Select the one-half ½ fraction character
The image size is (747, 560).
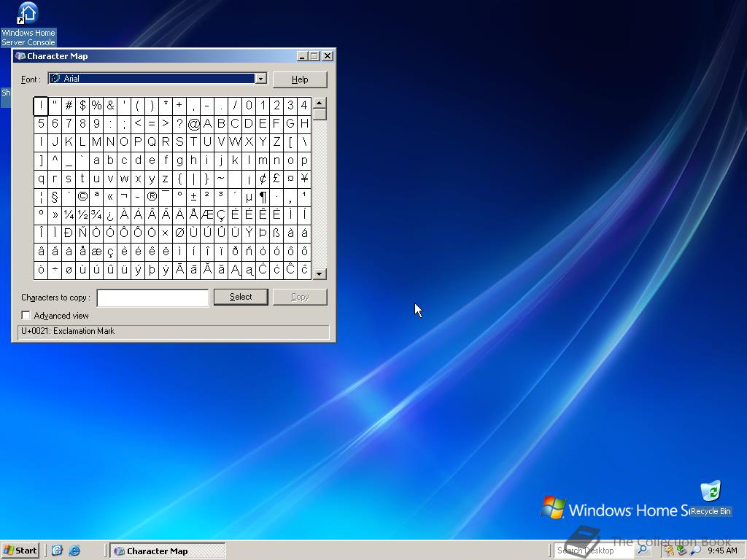pyautogui.click(x=82, y=215)
